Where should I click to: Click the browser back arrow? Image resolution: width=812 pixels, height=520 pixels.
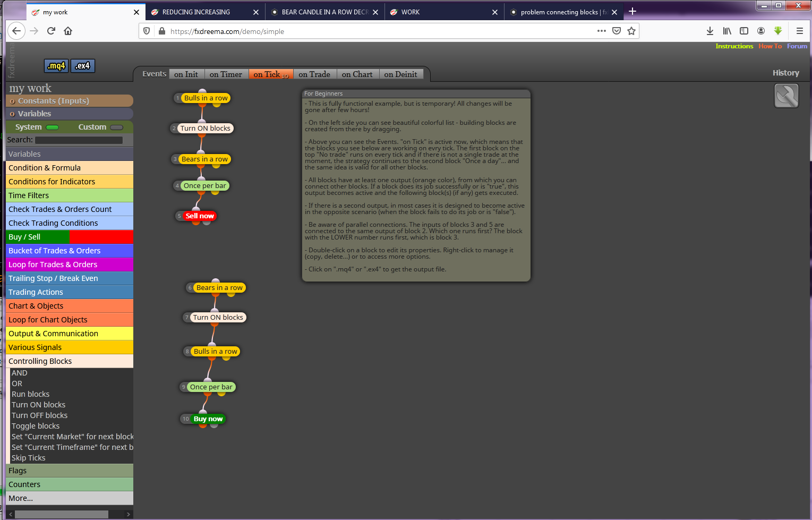point(16,31)
